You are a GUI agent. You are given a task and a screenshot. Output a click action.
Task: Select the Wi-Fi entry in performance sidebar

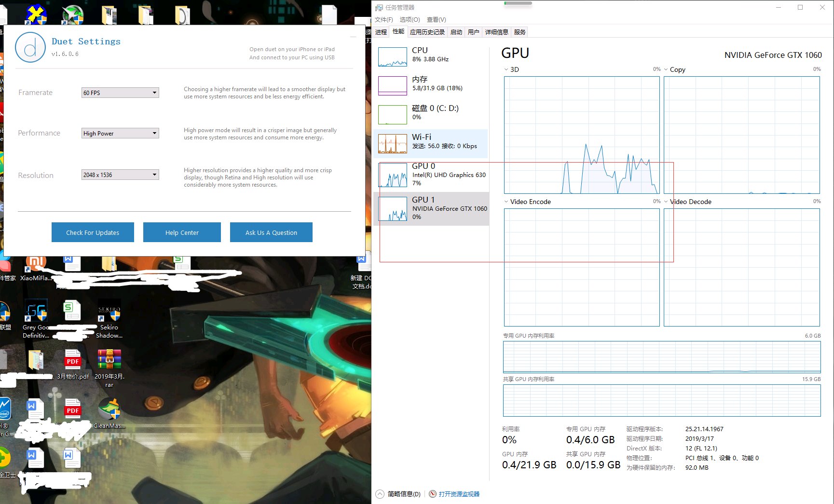431,143
